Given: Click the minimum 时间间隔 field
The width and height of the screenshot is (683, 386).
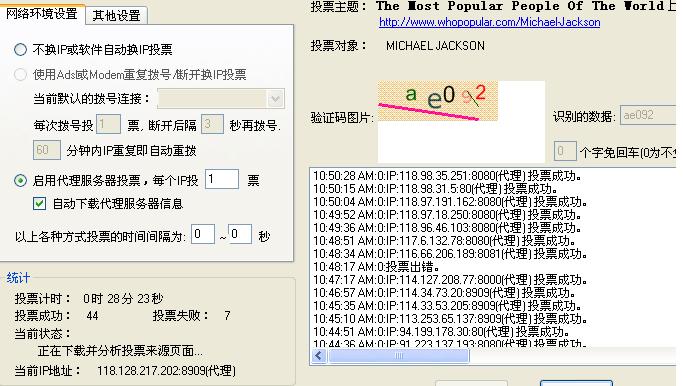Looking at the screenshot, I should coord(203,234).
